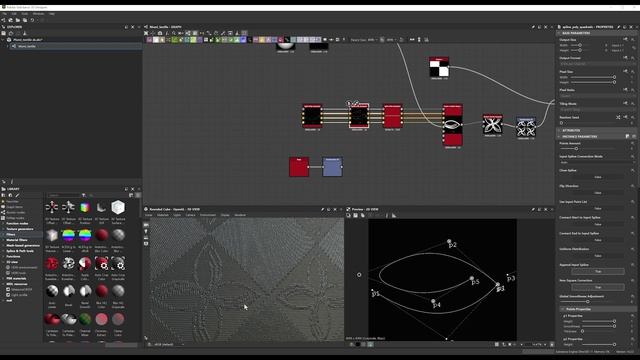640x360 pixels.
Task: Toggle the Use Input Point List button
Action: point(598,209)
